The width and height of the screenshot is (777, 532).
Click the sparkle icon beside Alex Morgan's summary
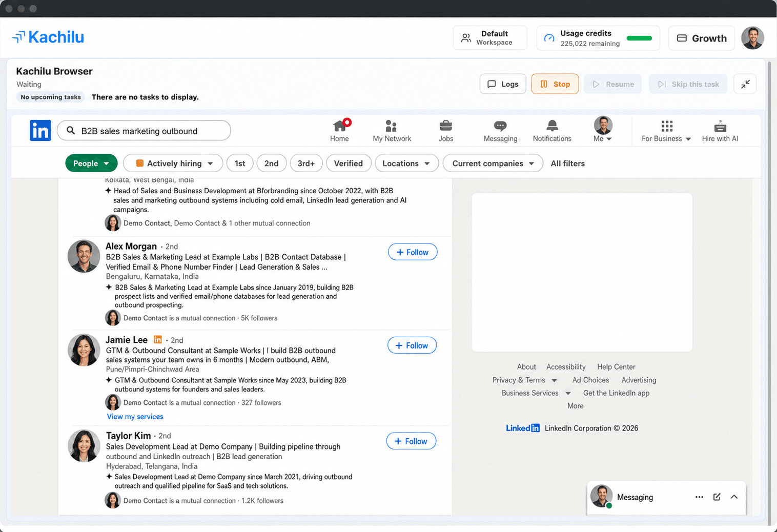109,287
